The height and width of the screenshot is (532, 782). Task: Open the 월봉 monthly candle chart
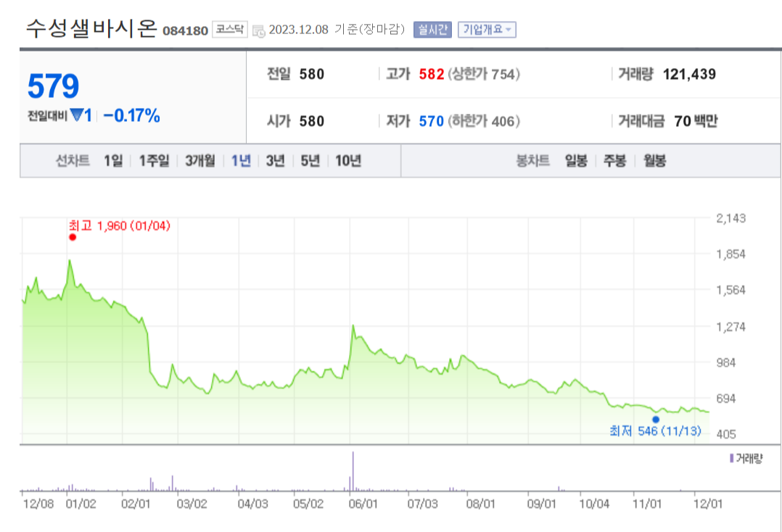(654, 161)
